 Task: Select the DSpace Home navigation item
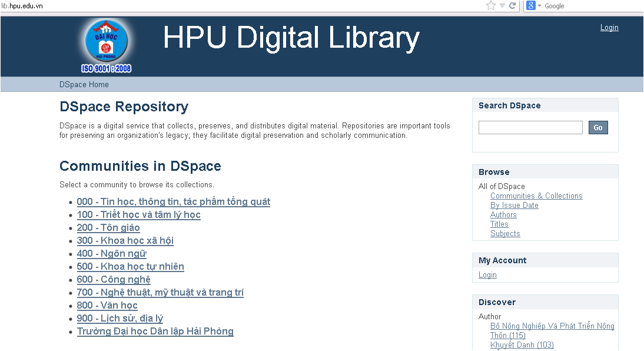pos(84,84)
